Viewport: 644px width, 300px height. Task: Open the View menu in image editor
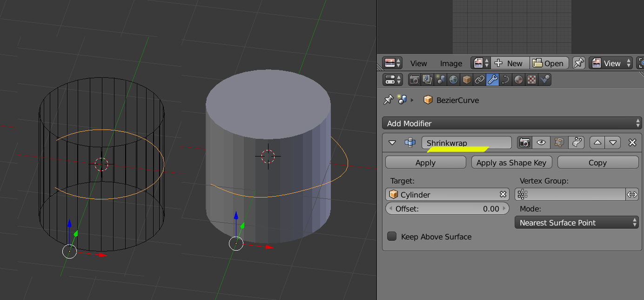pos(418,63)
